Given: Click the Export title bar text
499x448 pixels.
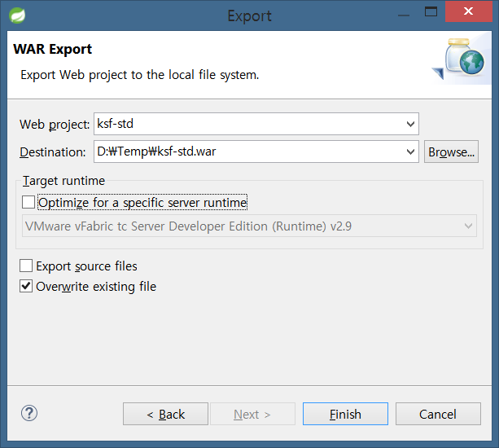Looking at the screenshot, I should coord(249,16).
